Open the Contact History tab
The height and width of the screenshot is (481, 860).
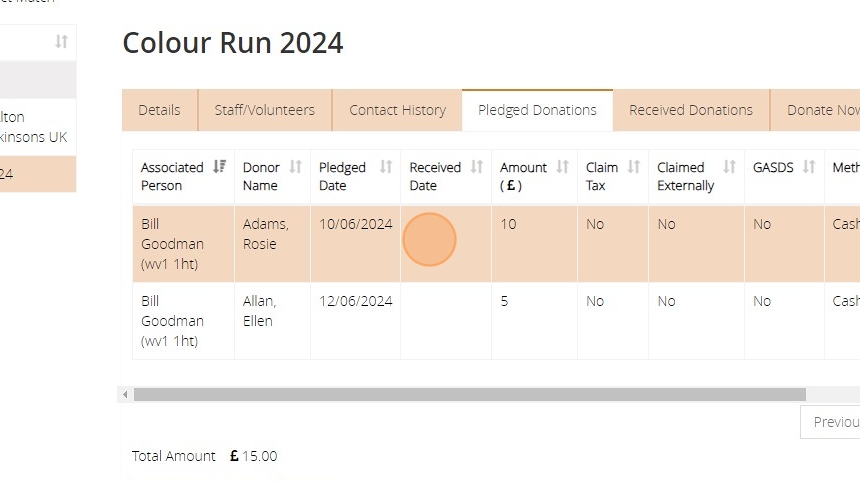click(x=397, y=110)
